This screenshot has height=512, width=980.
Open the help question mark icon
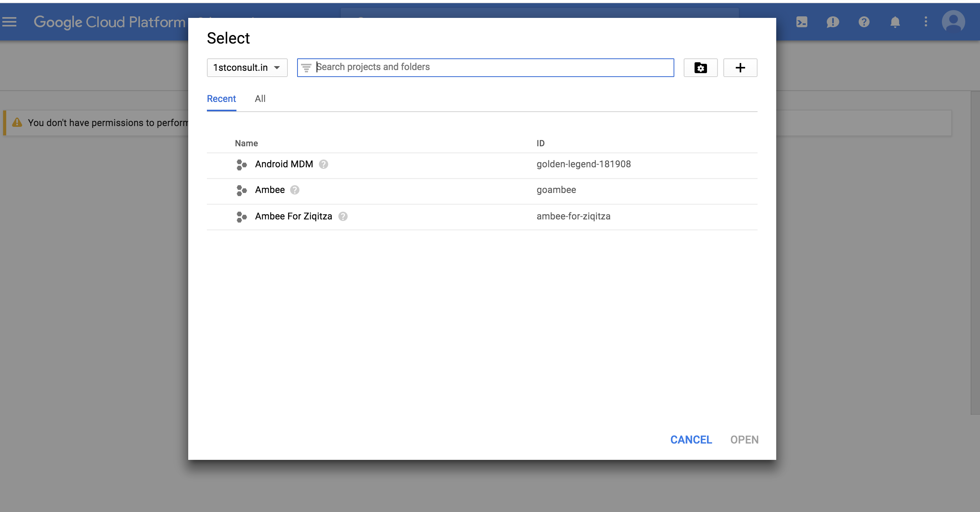[x=864, y=22]
